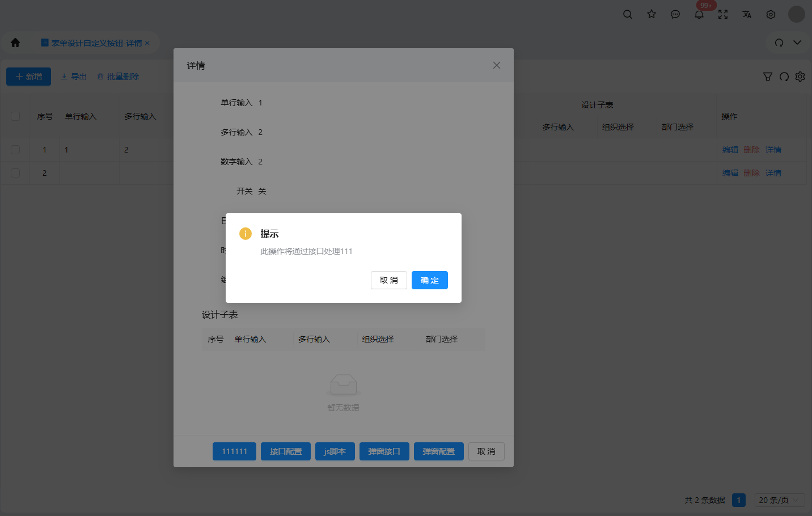Click the 弹窗配置 button
812x516 pixels.
[439, 451]
